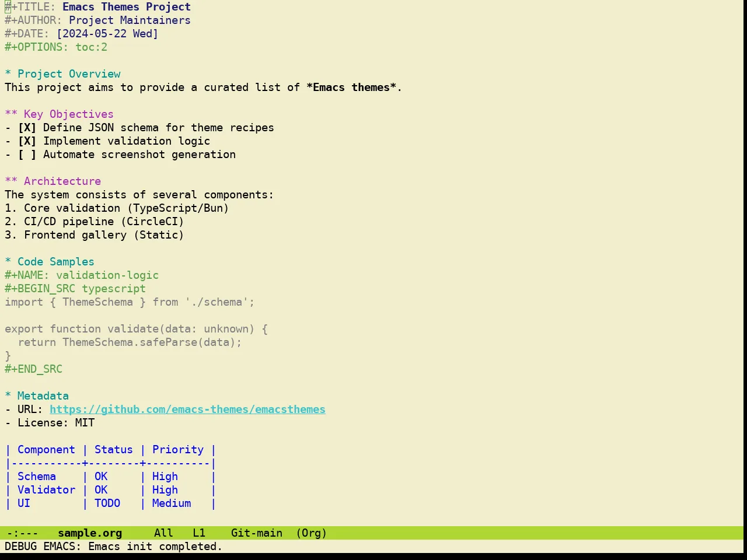Click the 'Code Samples' heading text
Viewport: 747px width, 560px height.
(x=56, y=262)
